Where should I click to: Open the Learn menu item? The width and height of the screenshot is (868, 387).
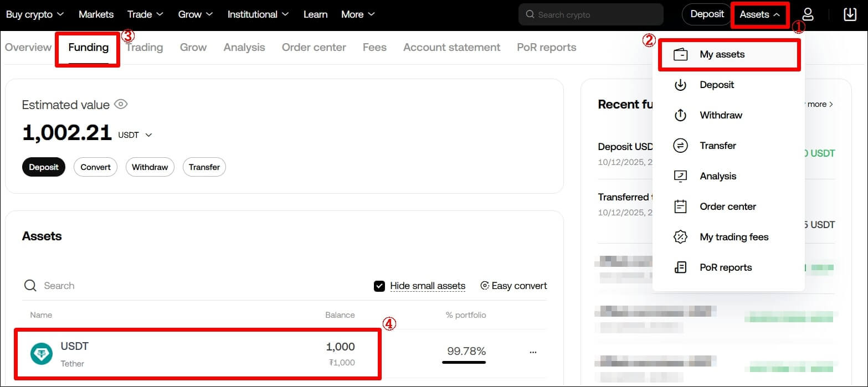point(315,14)
